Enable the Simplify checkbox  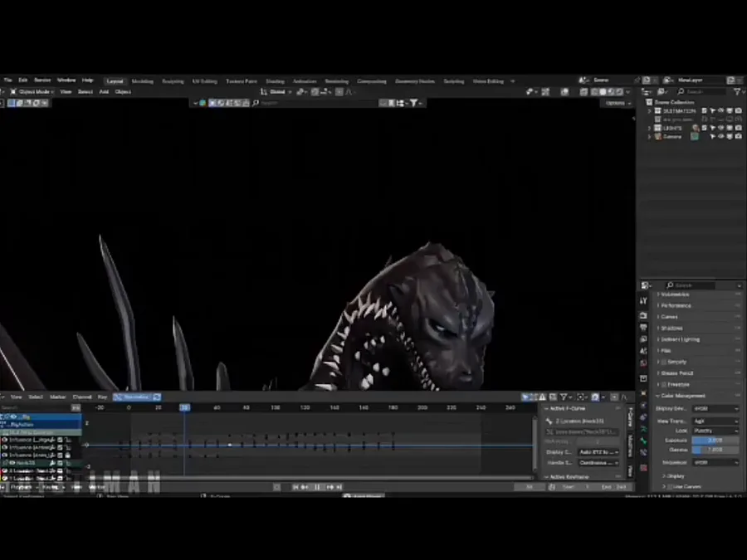pyautogui.click(x=664, y=362)
